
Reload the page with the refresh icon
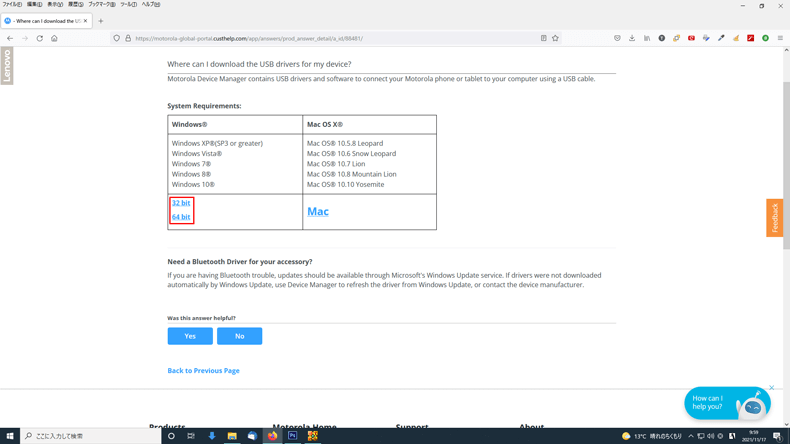click(40, 38)
